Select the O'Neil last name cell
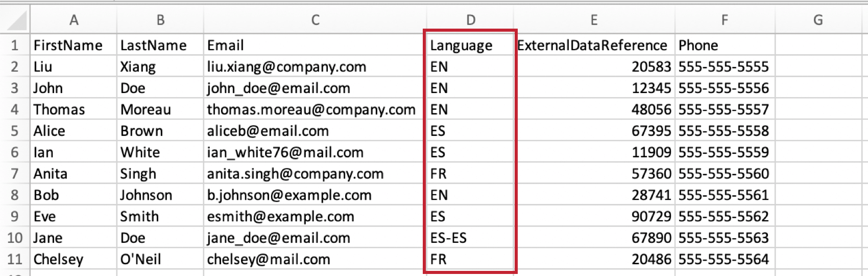The width and height of the screenshot is (868, 276). tap(160, 259)
